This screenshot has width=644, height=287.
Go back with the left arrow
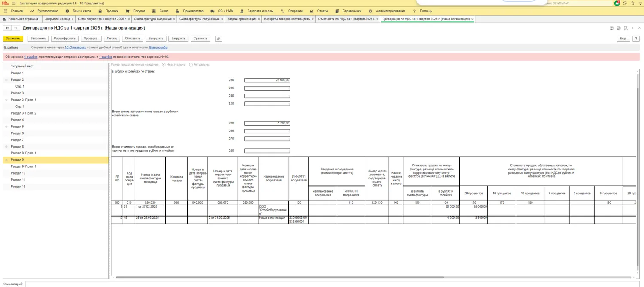7,28
